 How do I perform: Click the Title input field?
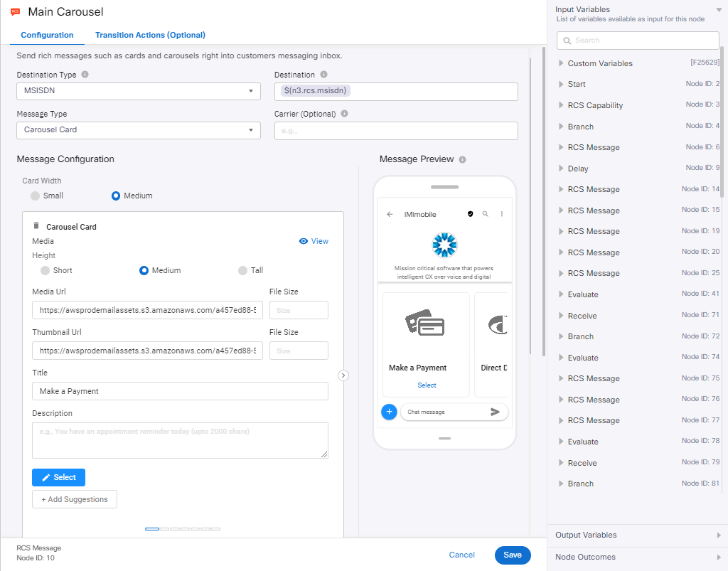pyautogui.click(x=180, y=391)
